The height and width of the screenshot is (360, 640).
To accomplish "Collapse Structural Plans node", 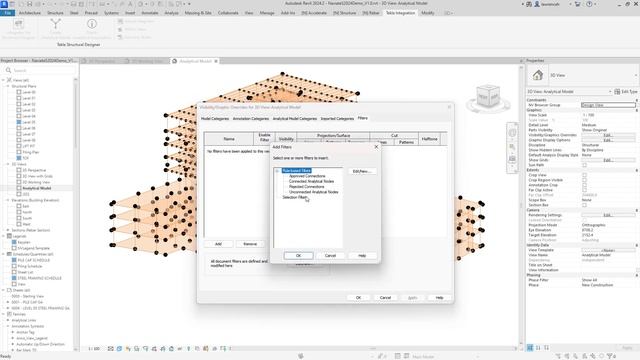I will 8,86.
